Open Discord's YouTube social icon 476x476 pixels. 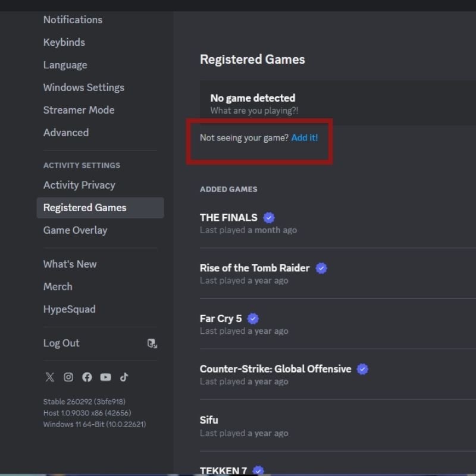(x=106, y=377)
